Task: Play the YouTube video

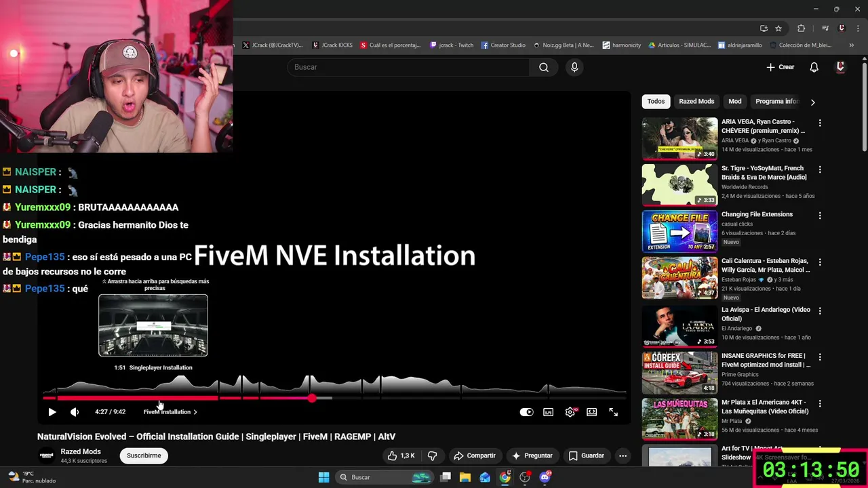Action: click(x=52, y=412)
